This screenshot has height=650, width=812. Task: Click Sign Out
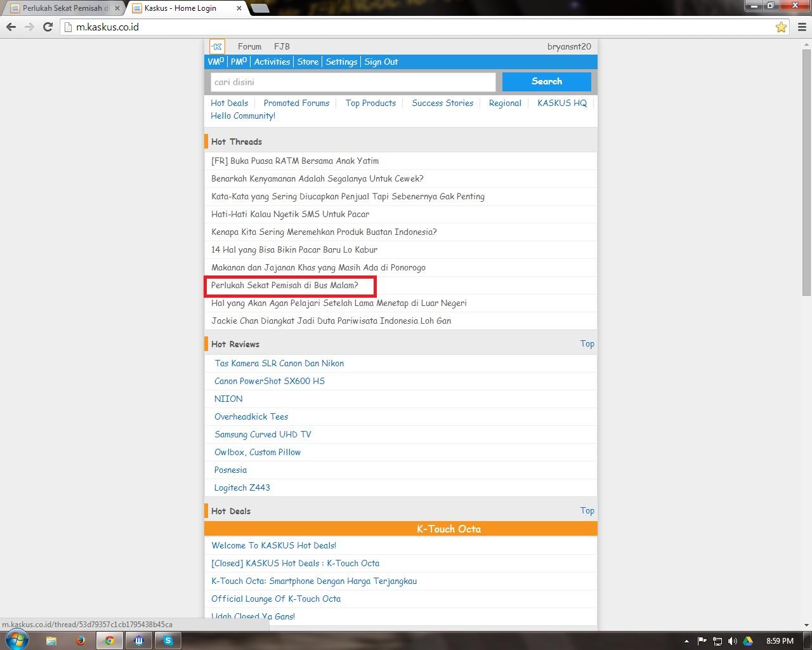point(381,62)
